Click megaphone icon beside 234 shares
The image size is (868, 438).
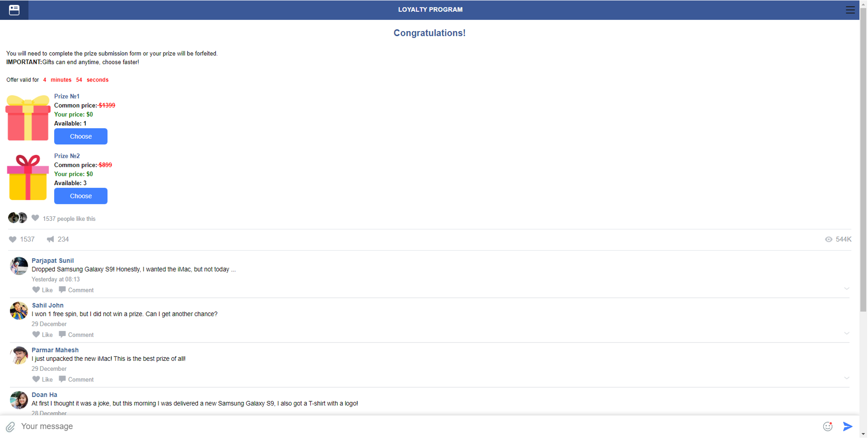51,239
